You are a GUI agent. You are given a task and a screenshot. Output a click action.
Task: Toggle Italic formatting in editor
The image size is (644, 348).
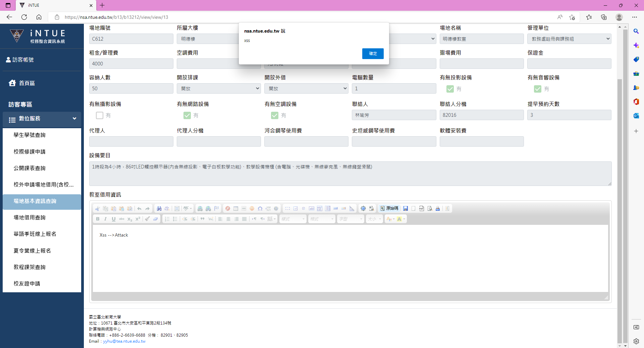pos(106,219)
